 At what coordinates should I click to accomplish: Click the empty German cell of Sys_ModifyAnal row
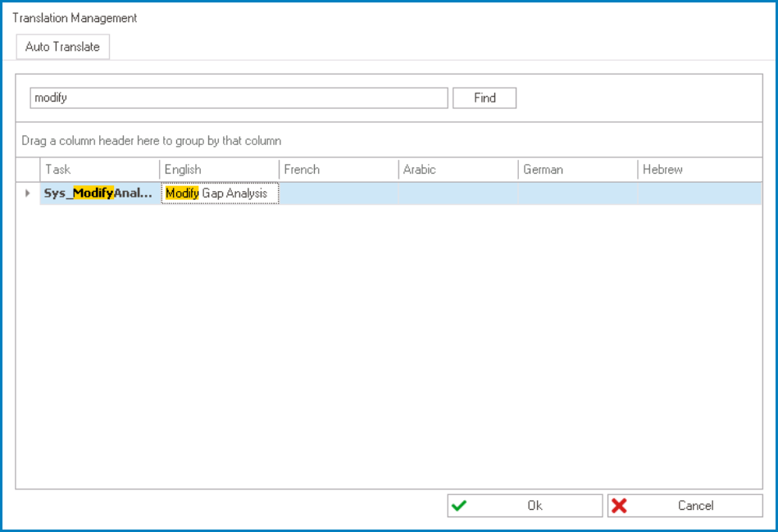[578, 193]
